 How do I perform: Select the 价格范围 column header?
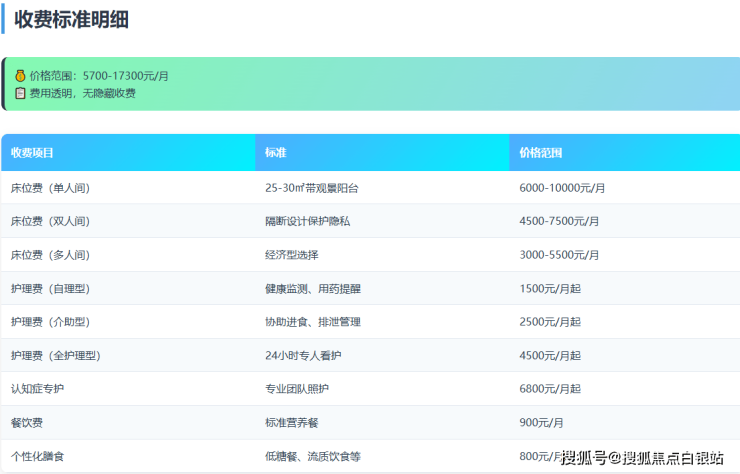tap(541, 153)
